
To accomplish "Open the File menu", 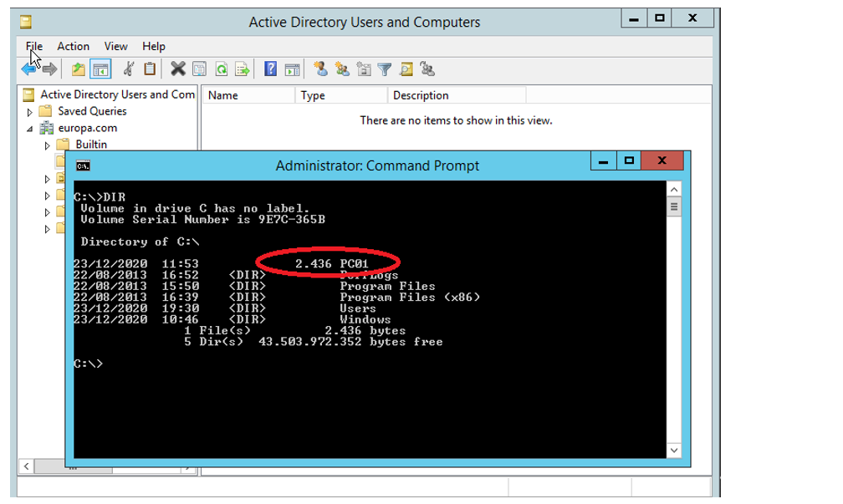I will [x=33, y=46].
